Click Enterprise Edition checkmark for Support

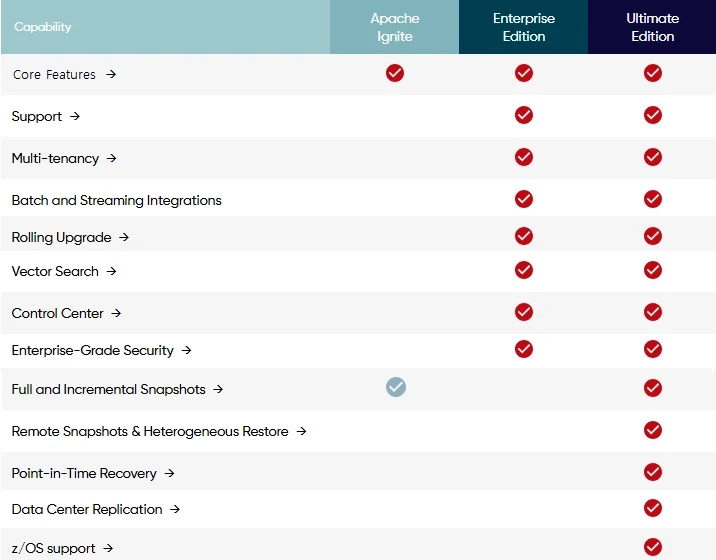pos(524,115)
